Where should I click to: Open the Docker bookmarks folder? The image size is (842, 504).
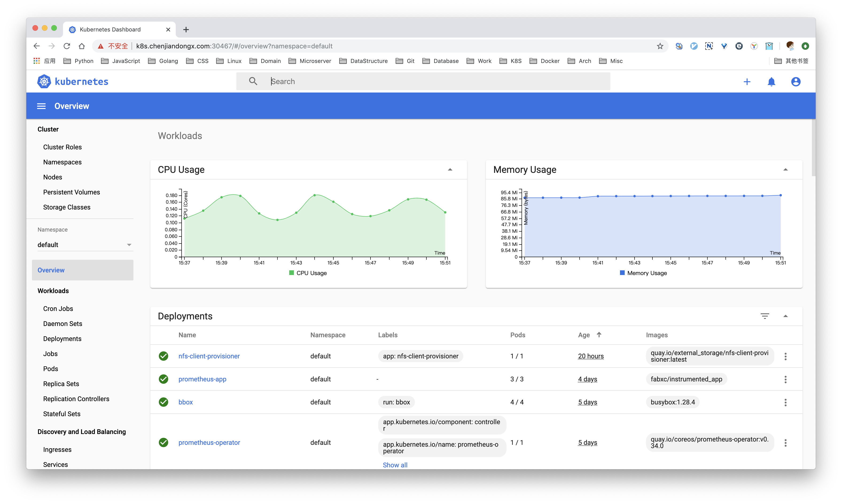(545, 61)
